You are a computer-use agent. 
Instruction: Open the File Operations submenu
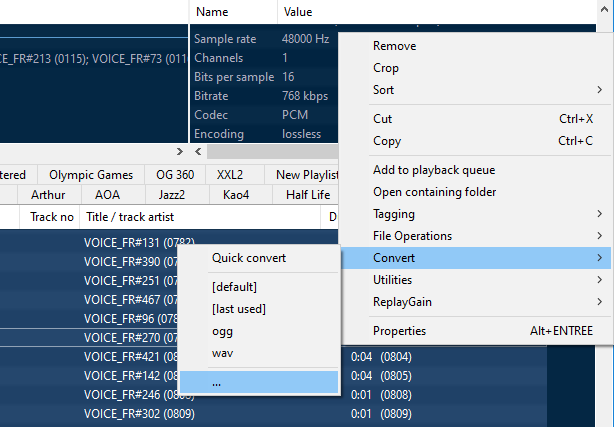[489, 236]
